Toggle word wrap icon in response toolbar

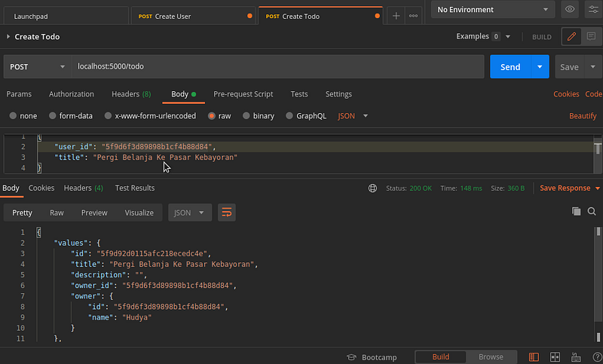(227, 213)
